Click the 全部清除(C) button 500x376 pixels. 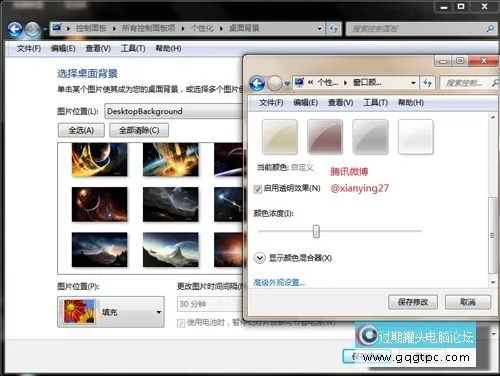(139, 130)
